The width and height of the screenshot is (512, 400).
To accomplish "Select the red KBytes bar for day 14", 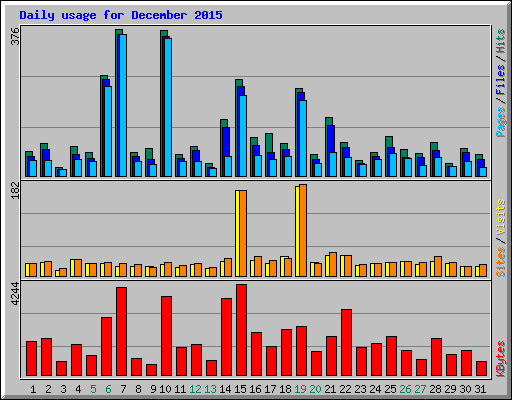I will [226, 337].
